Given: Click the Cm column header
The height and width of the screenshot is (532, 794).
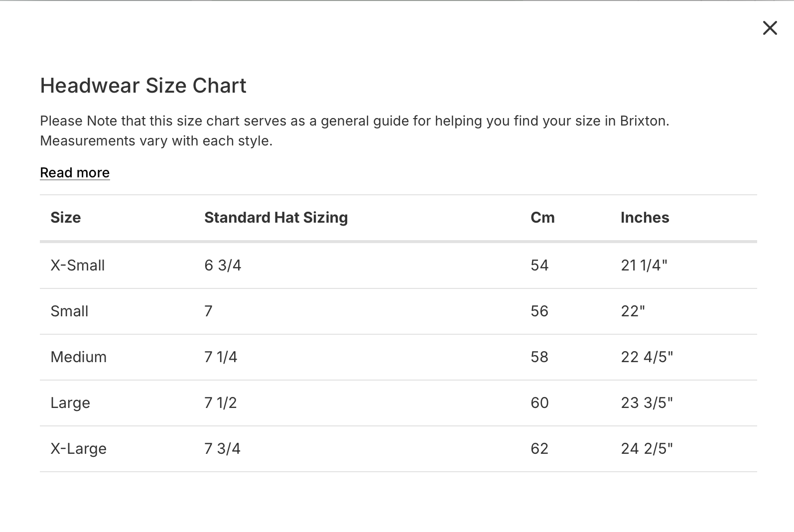Looking at the screenshot, I should pos(542,218).
